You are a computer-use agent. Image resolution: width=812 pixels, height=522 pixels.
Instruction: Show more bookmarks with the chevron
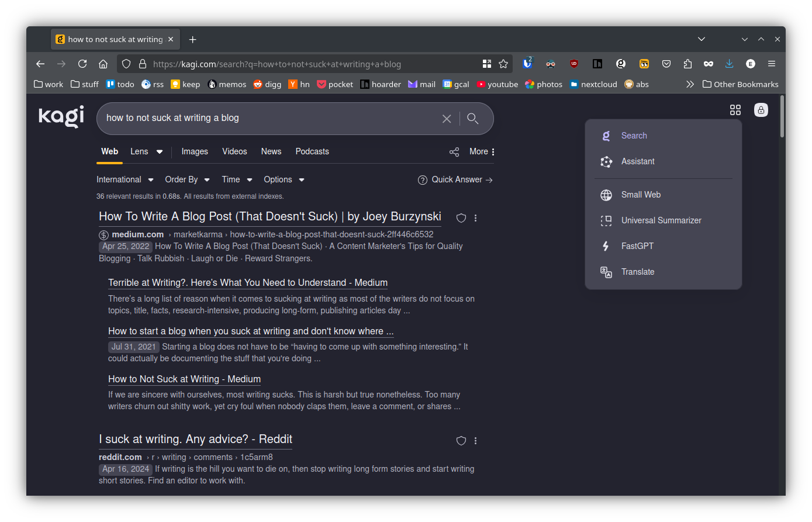[x=690, y=84]
